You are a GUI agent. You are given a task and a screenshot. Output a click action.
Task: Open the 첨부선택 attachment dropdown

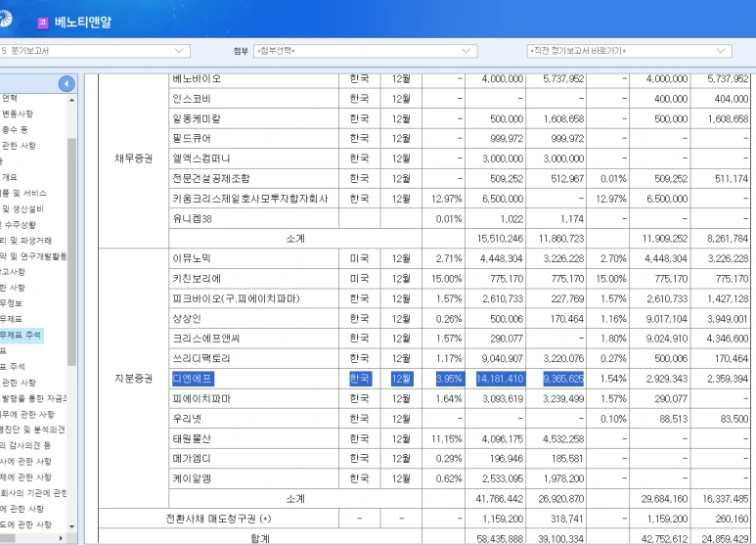[x=366, y=51]
